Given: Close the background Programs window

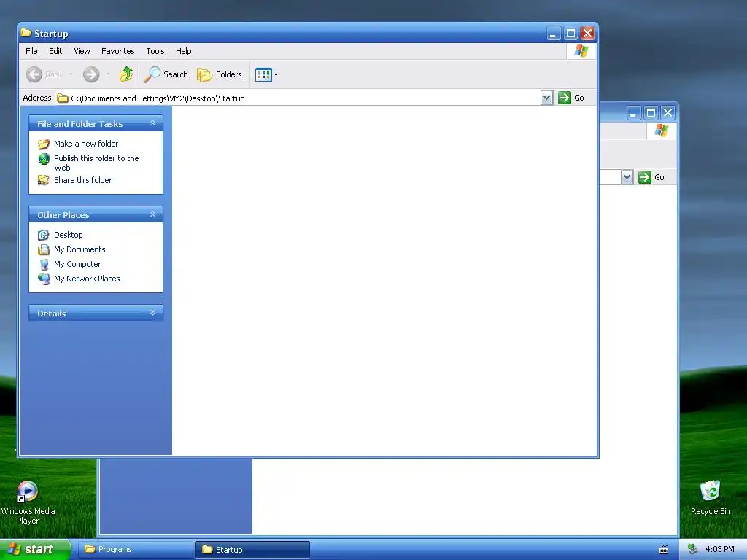Looking at the screenshot, I should (x=668, y=113).
